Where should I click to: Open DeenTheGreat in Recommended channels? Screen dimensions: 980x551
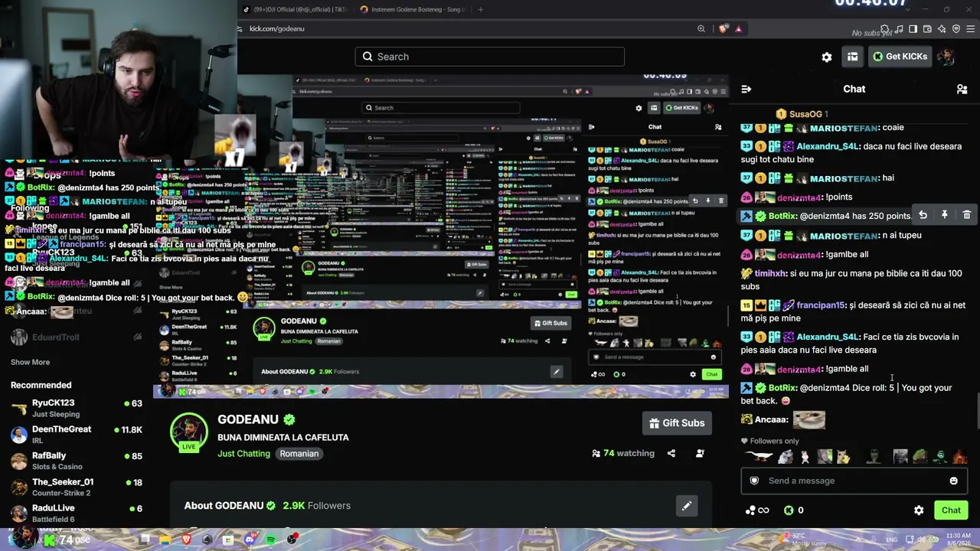pos(77,434)
